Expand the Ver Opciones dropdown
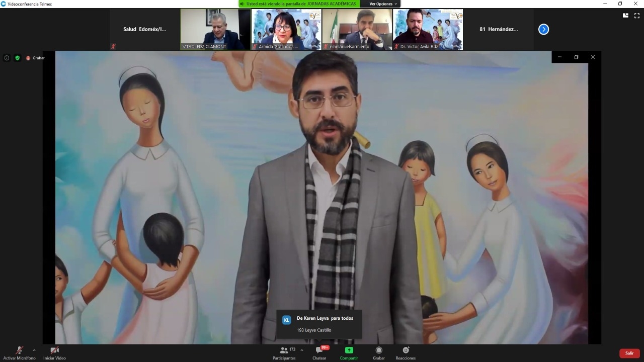Viewport: 644px width, 362px height. tap(383, 4)
